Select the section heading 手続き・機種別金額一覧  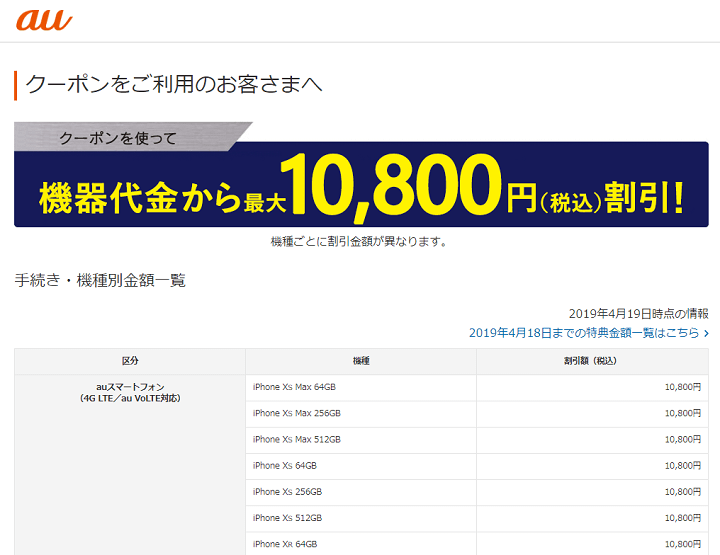(x=100, y=280)
